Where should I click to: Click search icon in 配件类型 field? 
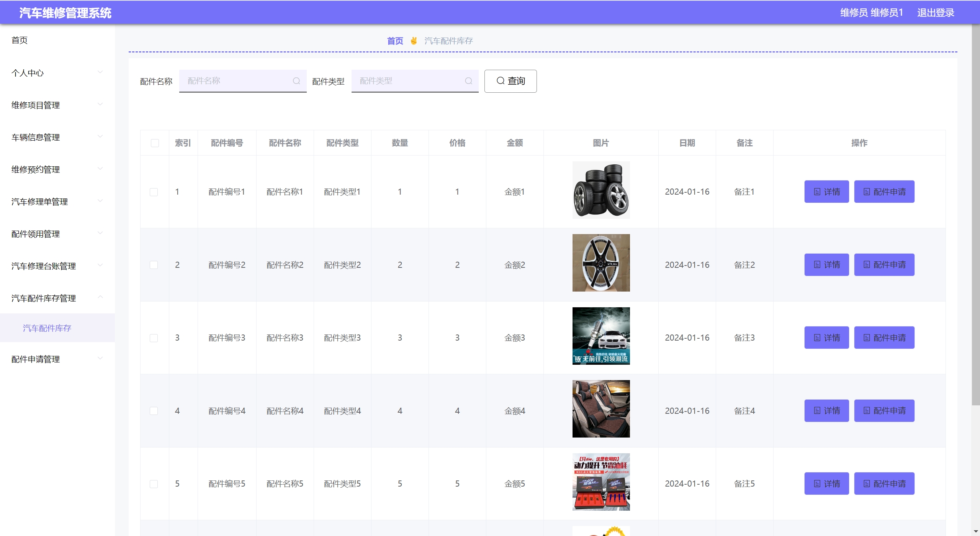pyautogui.click(x=468, y=81)
